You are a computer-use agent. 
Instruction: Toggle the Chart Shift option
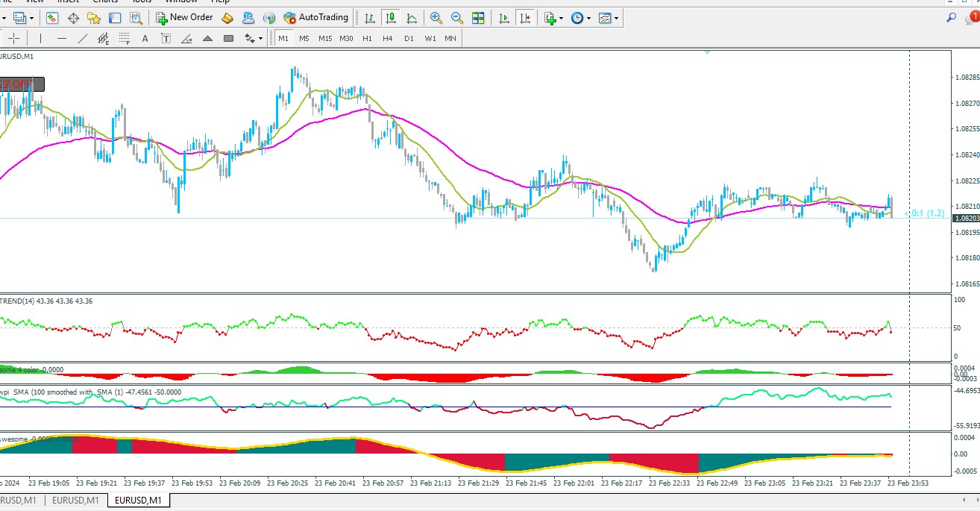[x=525, y=18]
